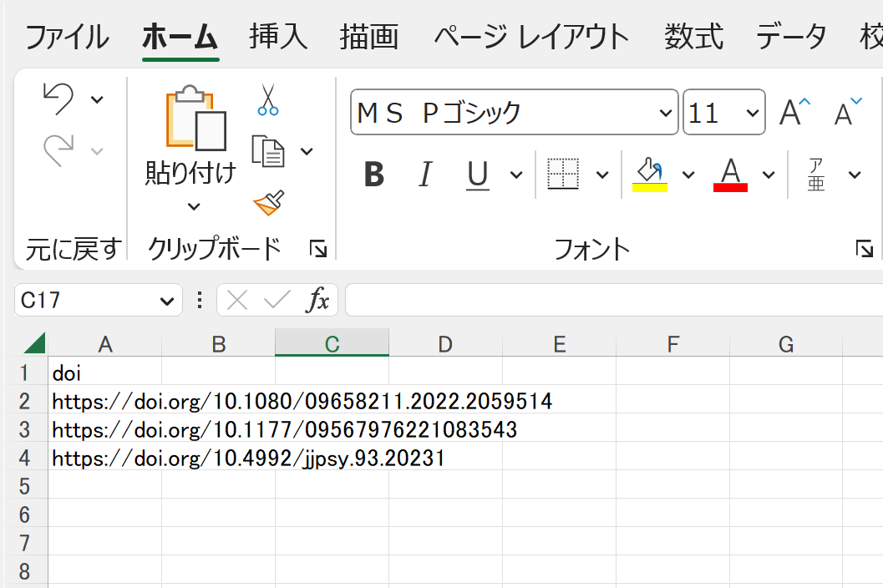Select cell A2 containing the DOI link
This screenshot has height=588, width=883.
[x=104, y=402]
